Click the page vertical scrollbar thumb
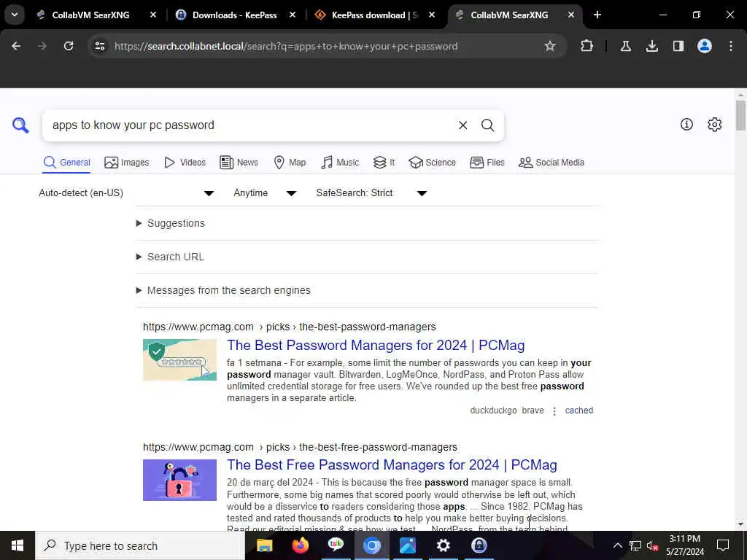The width and height of the screenshot is (747, 560). [x=740, y=115]
